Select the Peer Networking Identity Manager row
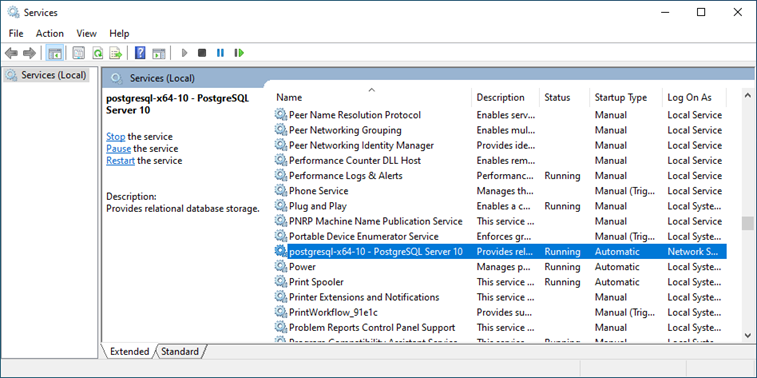Image resolution: width=757 pixels, height=378 pixels. click(500, 145)
